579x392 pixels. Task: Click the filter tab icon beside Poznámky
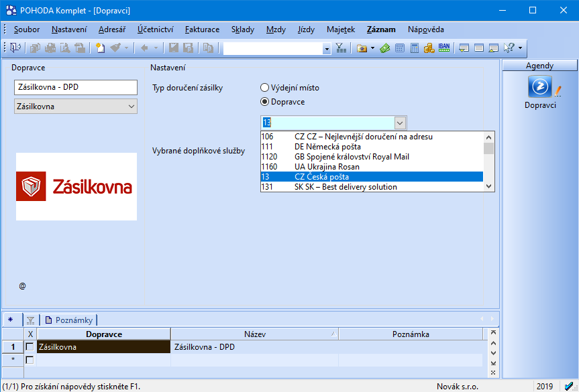point(31,320)
